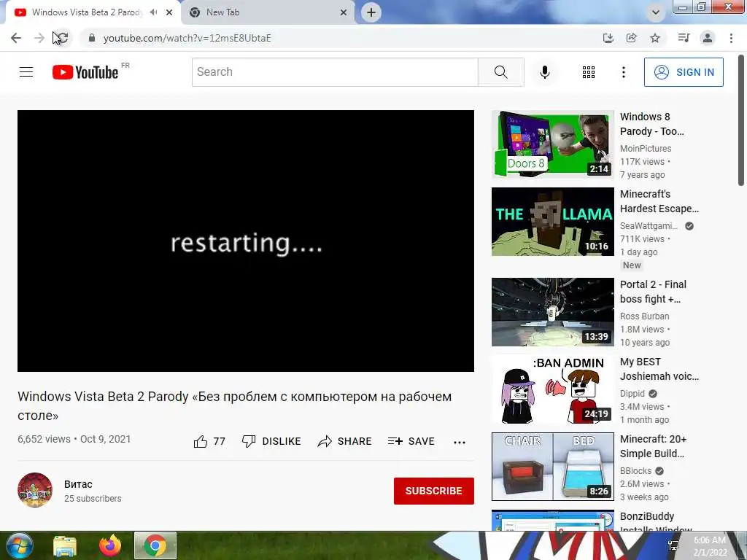Go back using browser back arrow
The image size is (747, 560).
16,38
